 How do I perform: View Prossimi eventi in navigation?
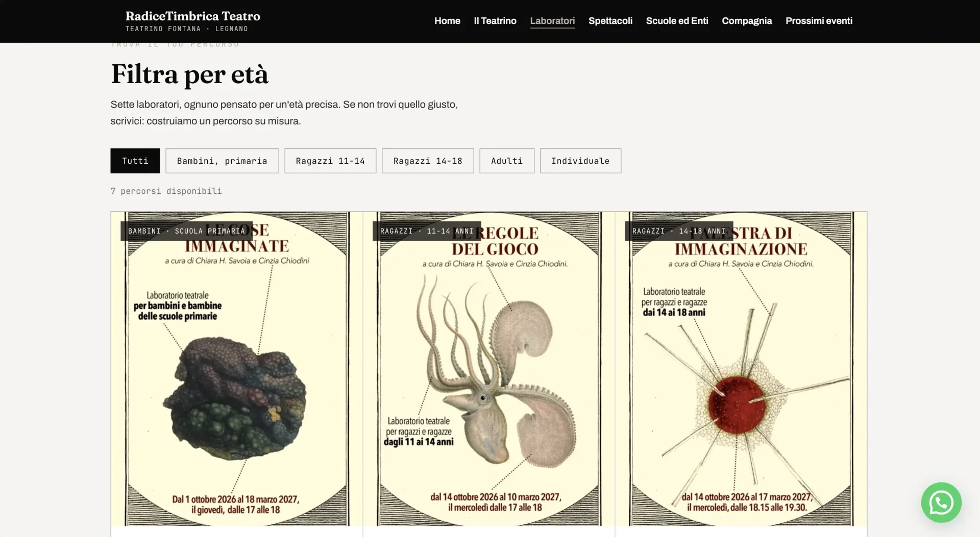pos(819,21)
